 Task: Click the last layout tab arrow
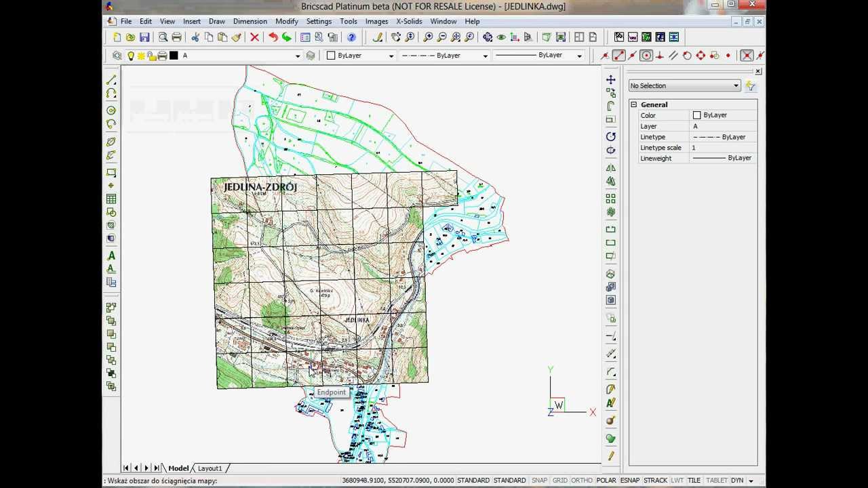[157, 468]
